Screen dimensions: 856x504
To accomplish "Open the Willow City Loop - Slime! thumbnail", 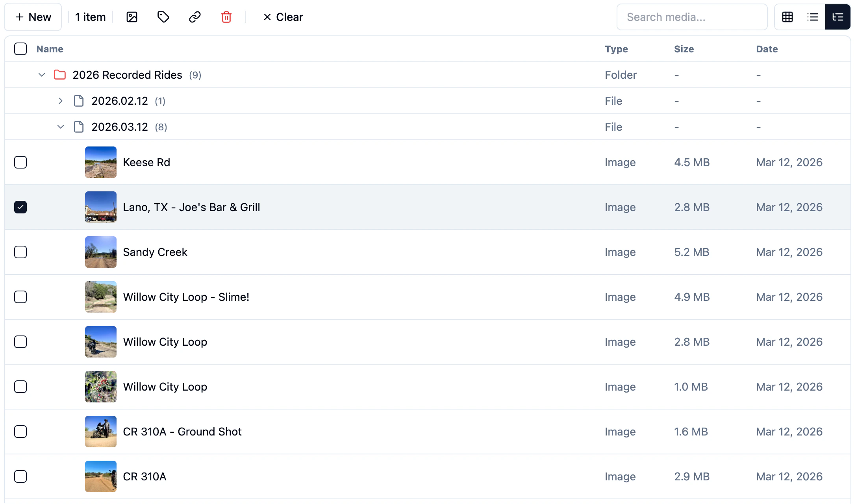I will (x=101, y=297).
